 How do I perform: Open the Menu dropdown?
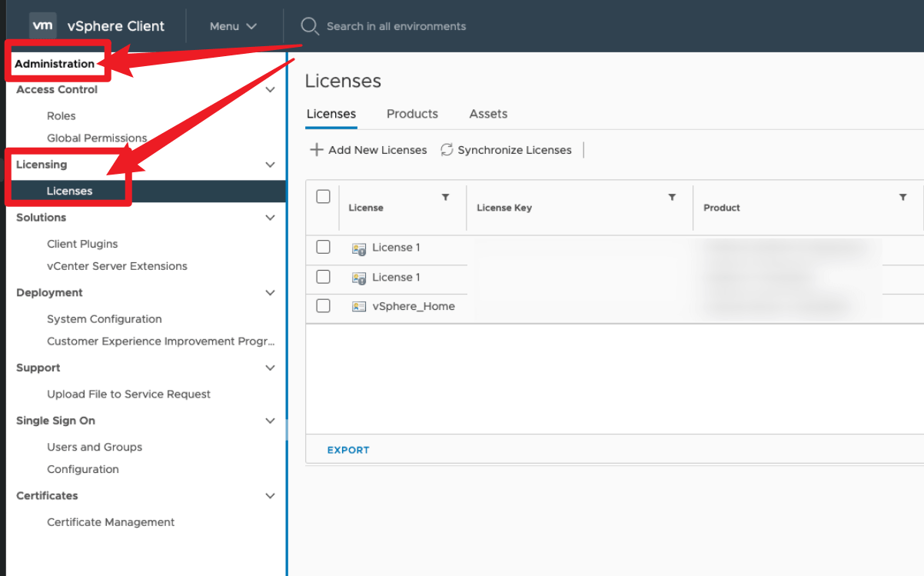click(x=233, y=26)
